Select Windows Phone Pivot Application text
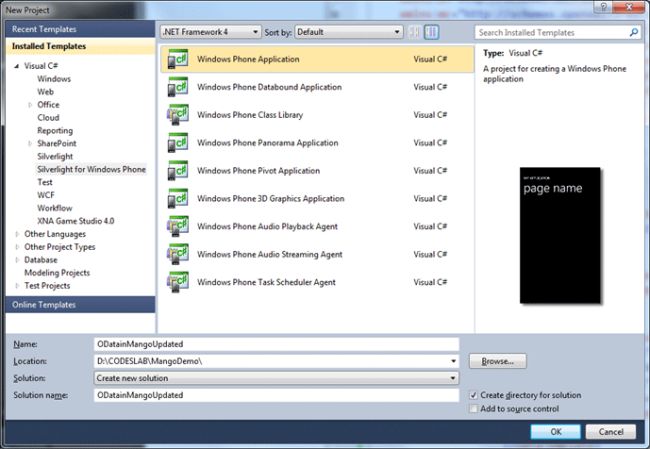This screenshot has width=650, height=449. [x=258, y=170]
